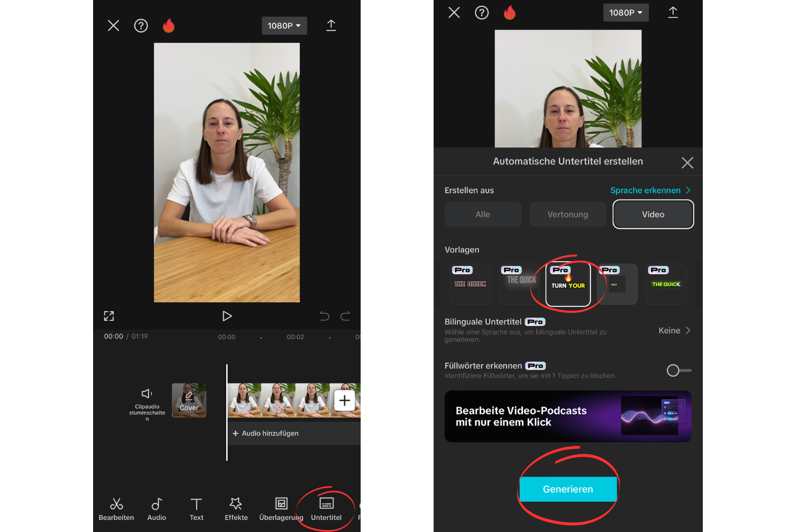Open Bilinguale Untertitel Keine option
The width and height of the screenshot is (798, 532).
(674, 330)
